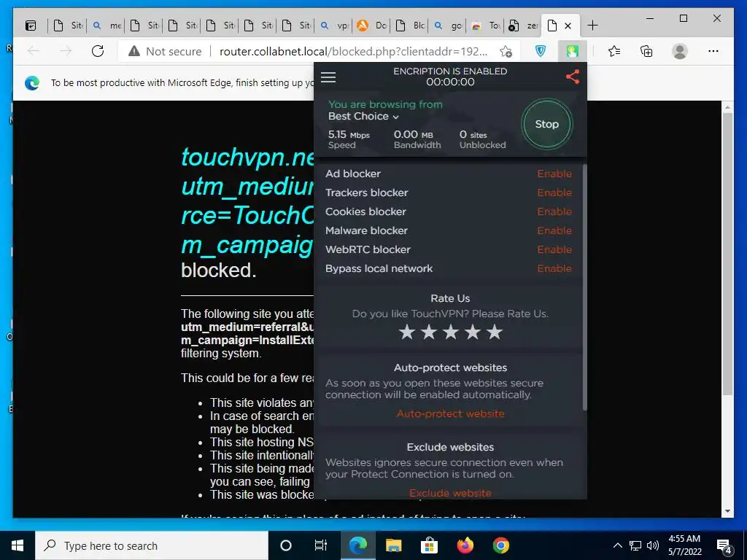Open the blue shield extension icon

(x=541, y=52)
